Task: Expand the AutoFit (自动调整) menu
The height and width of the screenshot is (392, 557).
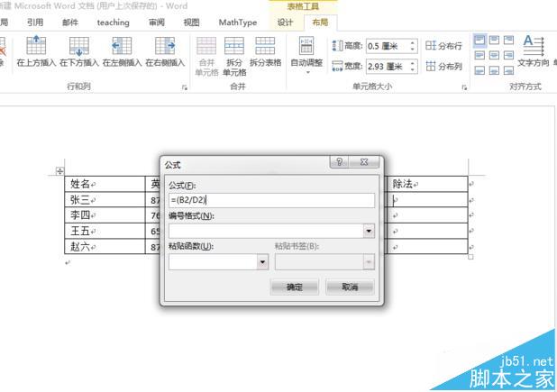Action: click(306, 55)
